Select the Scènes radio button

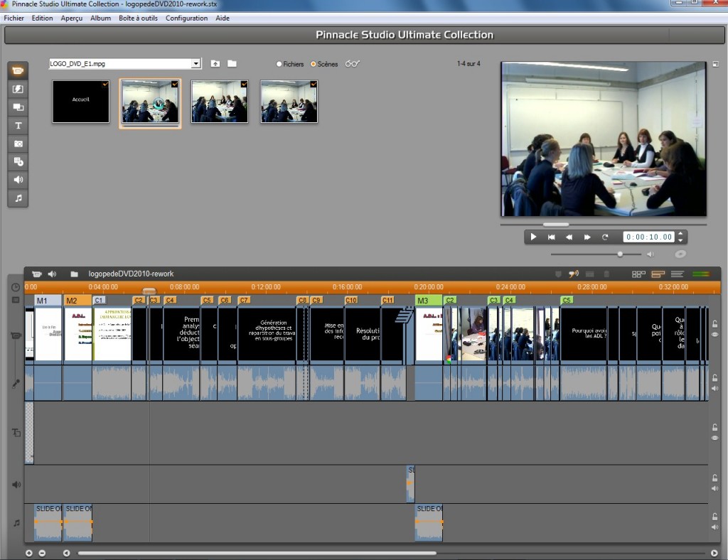click(314, 64)
